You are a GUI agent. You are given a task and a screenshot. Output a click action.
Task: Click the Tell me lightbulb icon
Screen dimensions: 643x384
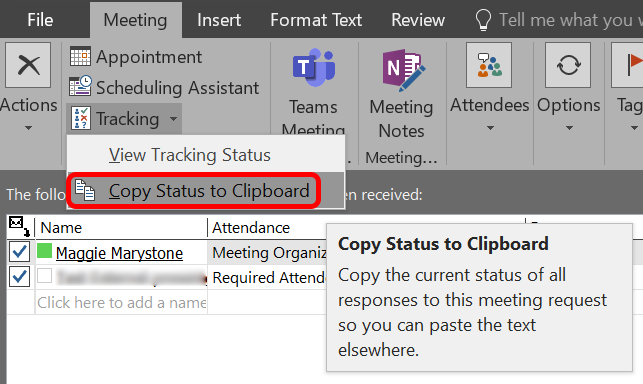483,20
